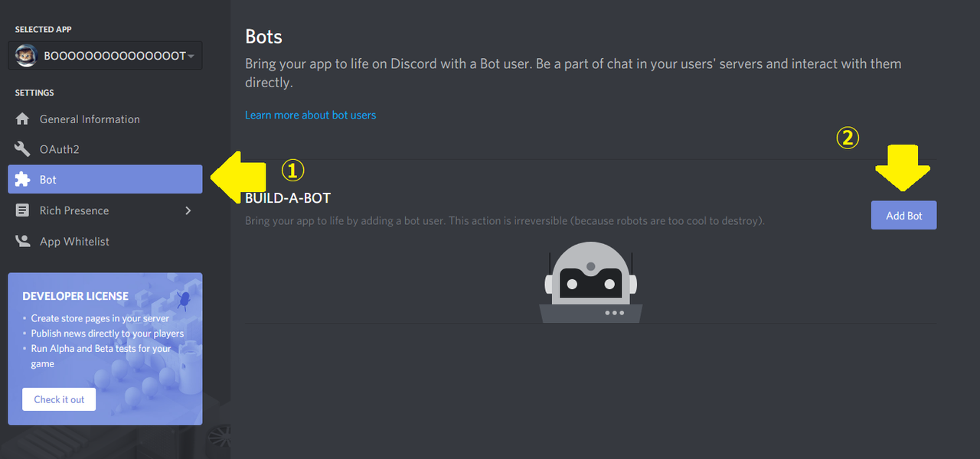Click the Rich Presence card icon
The image size is (980, 459).
23,210
